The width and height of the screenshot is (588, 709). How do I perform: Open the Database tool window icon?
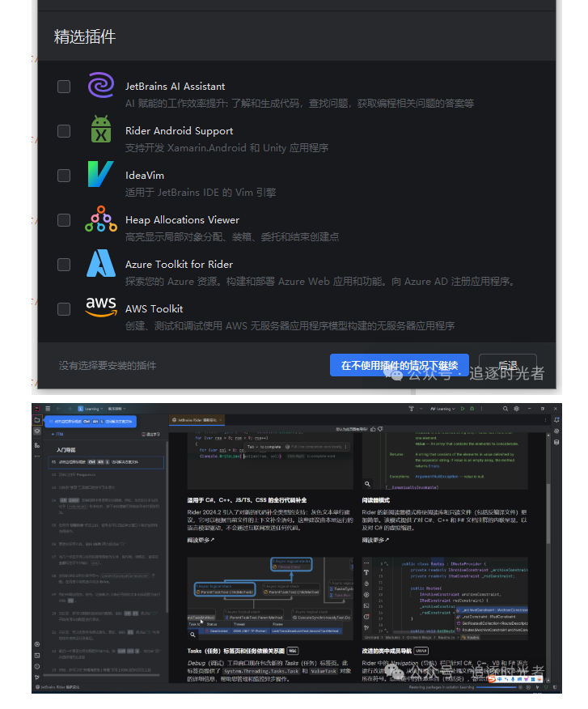pyautogui.click(x=556, y=442)
